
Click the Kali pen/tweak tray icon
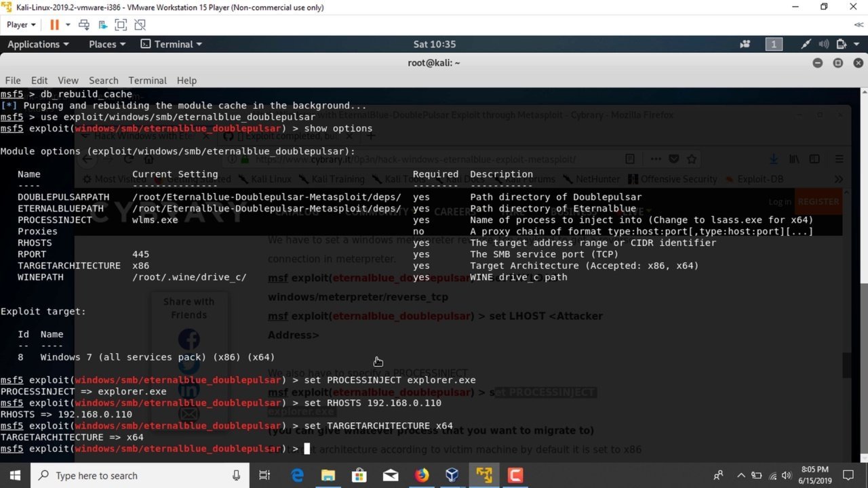(806, 44)
